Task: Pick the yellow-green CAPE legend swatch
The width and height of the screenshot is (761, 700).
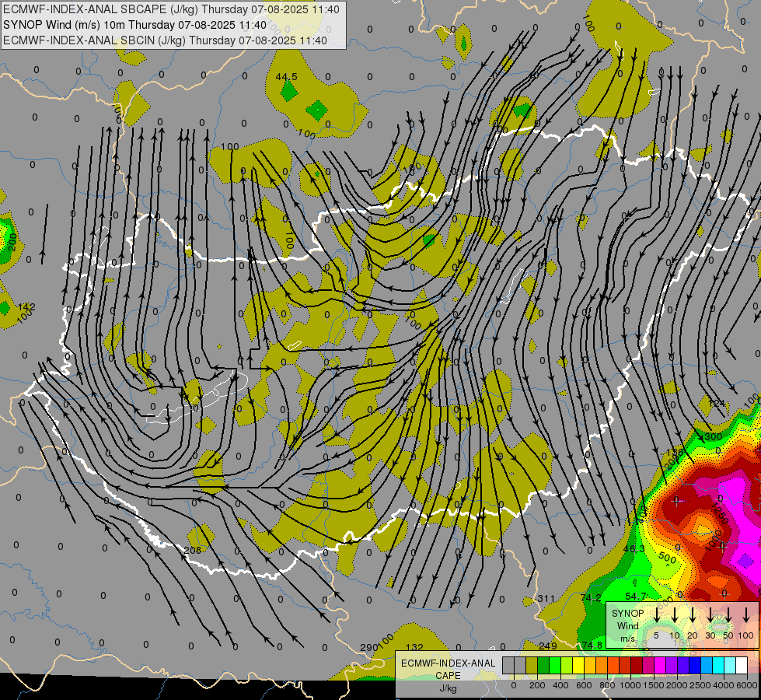Action: (567, 665)
